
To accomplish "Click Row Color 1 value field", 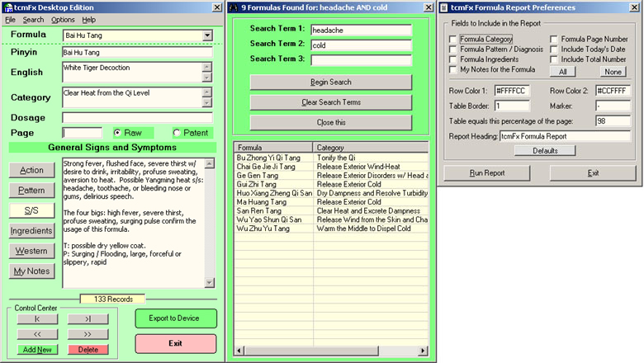I will click(512, 91).
